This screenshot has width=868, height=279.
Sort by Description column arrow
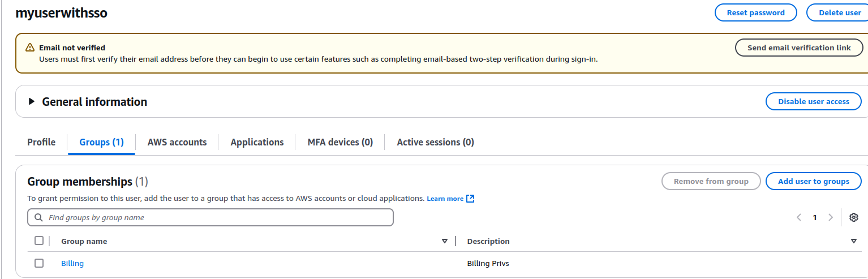click(854, 241)
